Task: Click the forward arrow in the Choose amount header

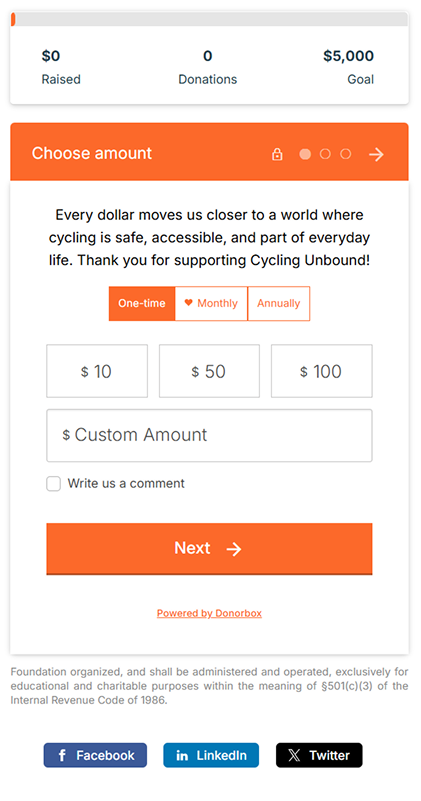Action: (x=377, y=154)
